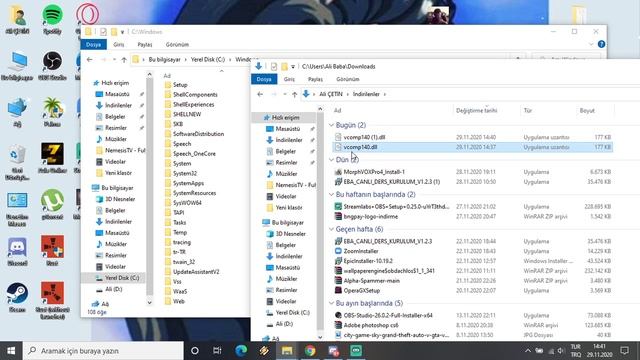This screenshot has width=640, height=360.
Task: Click Bu bilgisayar breadcrumb in Windows window
Action: tap(164, 60)
